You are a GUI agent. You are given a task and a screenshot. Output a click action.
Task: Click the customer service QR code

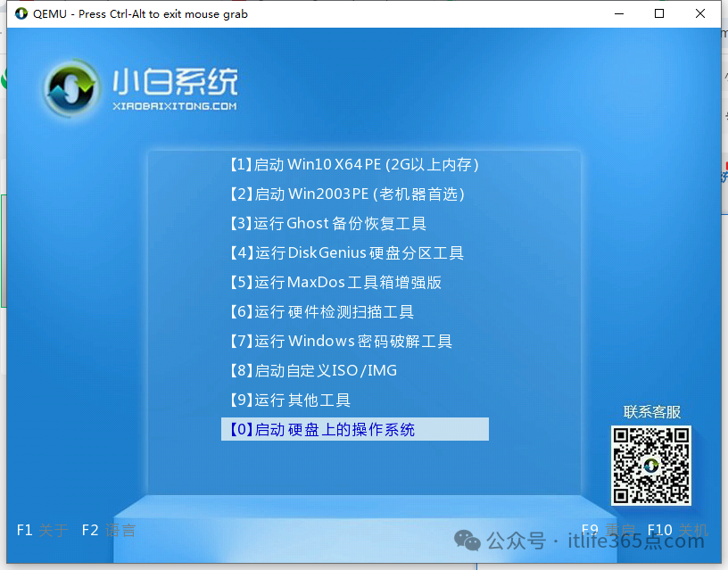click(651, 466)
